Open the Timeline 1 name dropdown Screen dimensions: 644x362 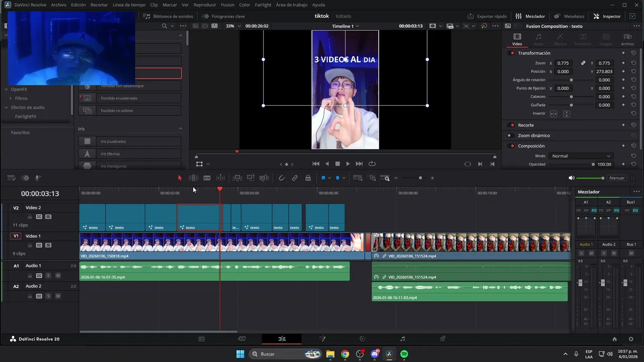point(345,26)
